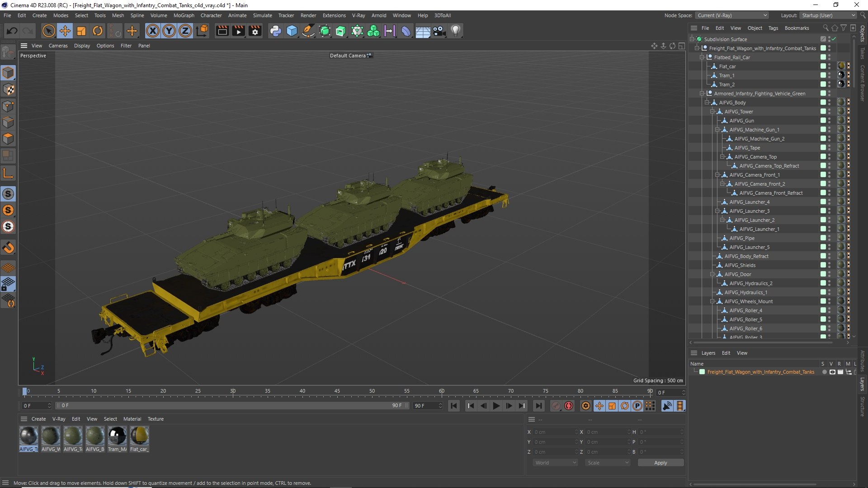Select the Flat_car_ material swatch
This screenshot has height=488, width=868.
coord(139,439)
